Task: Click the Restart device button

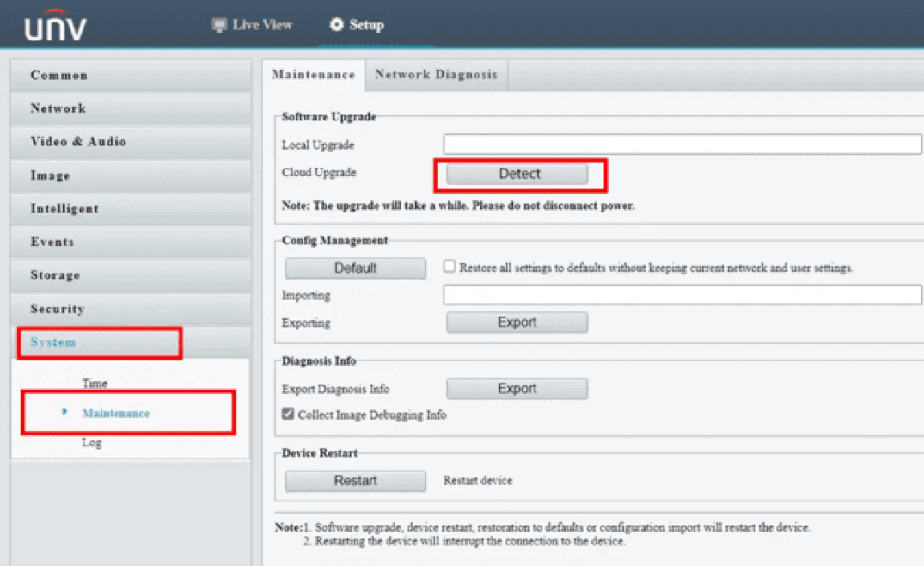Action: 355,481
